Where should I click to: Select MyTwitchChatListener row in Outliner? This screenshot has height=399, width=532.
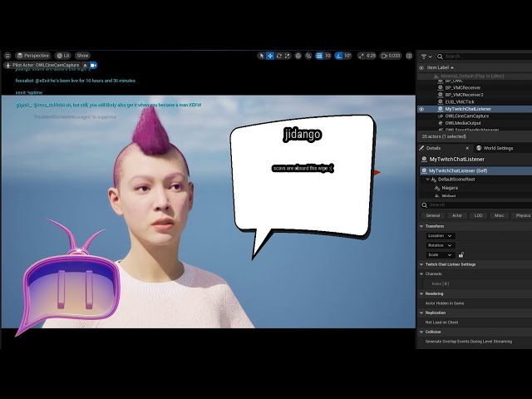[x=475, y=109]
